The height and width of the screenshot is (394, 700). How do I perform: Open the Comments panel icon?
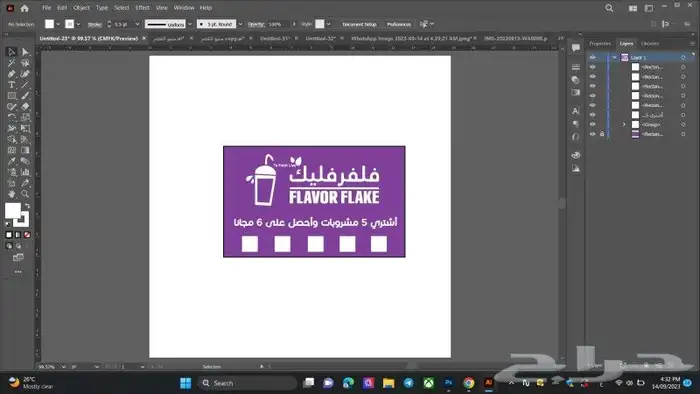576,48
